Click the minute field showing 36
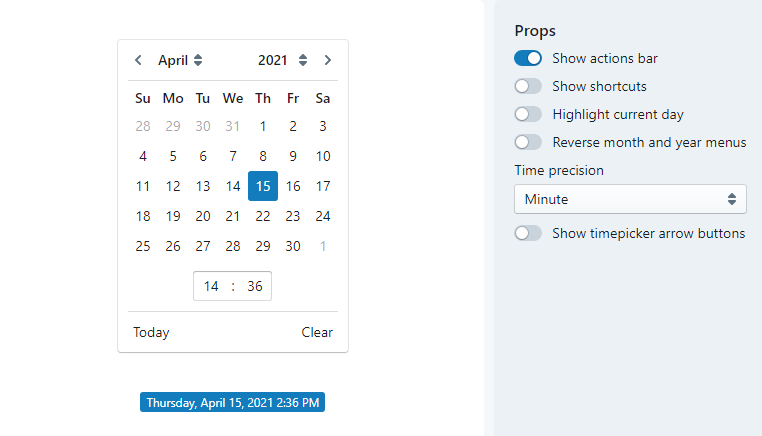This screenshot has height=436, width=762. 255,286
